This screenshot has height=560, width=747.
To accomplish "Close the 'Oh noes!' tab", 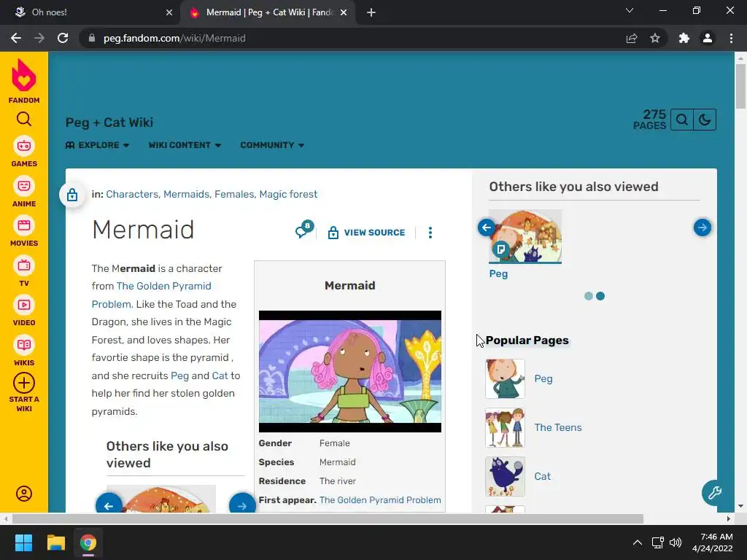I will (x=169, y=12).
